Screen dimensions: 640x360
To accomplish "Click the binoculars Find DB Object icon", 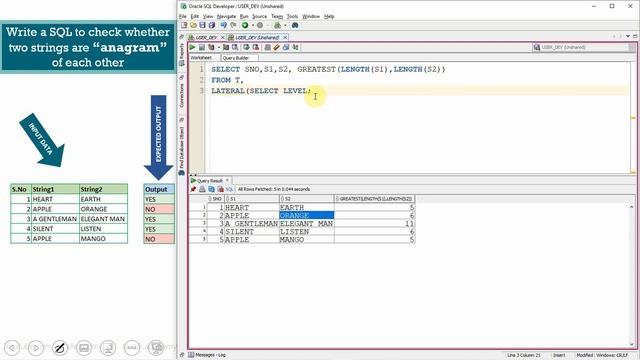I will (x=295, y=25).
